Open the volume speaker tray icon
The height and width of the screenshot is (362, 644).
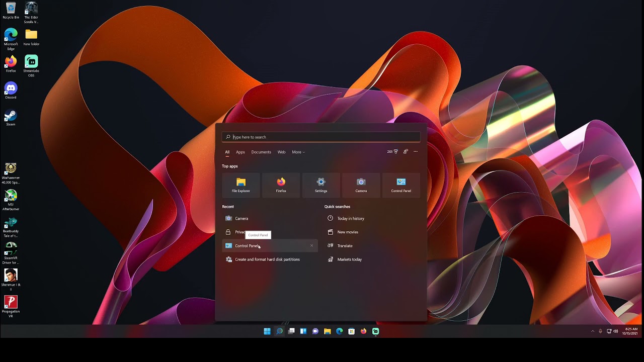click(x=616, y=331)
